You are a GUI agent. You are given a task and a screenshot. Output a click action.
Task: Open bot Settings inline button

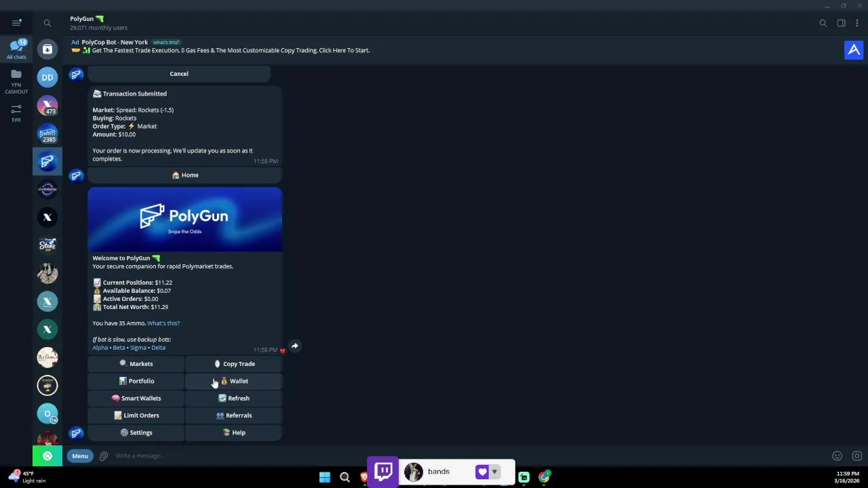(x=136, y=432)
